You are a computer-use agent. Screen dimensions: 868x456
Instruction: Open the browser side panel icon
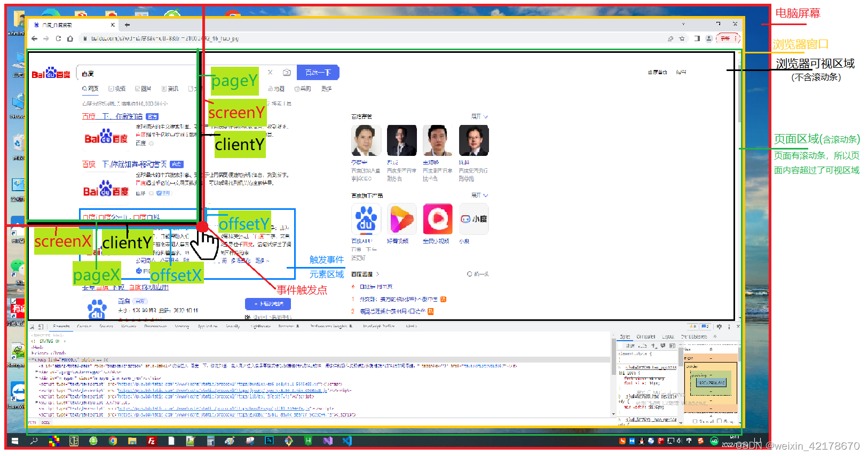pyautogui.click(x=697, y=38)
